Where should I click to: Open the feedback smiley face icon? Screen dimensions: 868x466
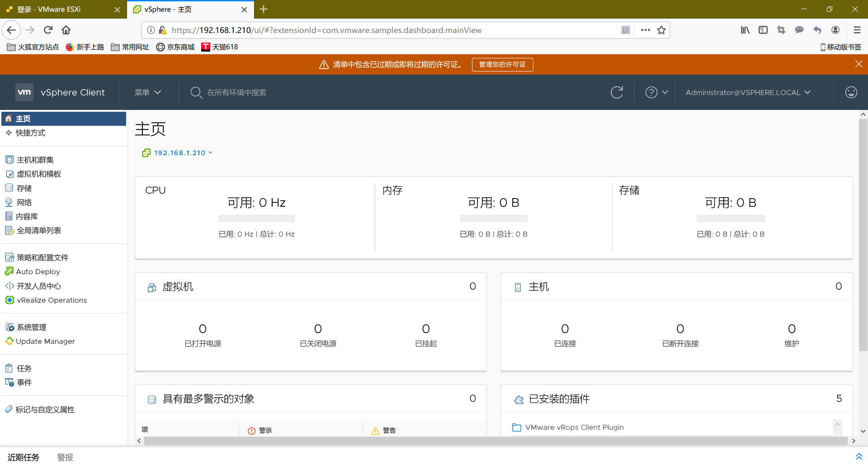(851, 92)
